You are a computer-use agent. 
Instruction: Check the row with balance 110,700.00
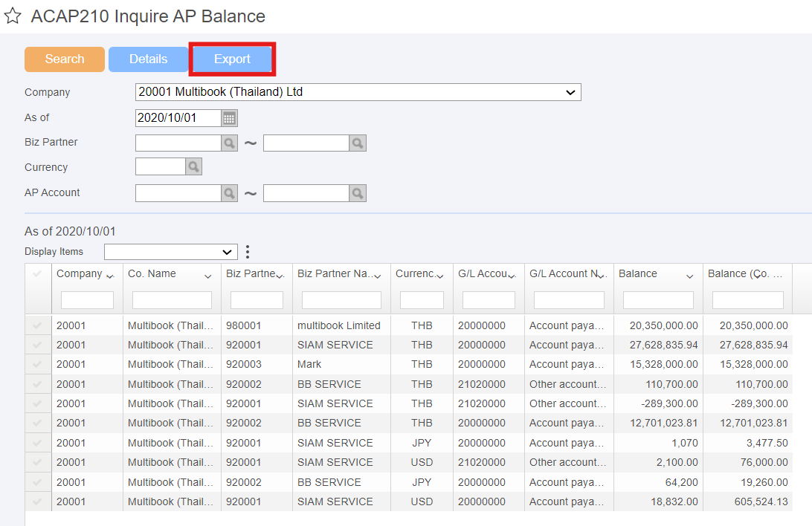pos(37,384)
